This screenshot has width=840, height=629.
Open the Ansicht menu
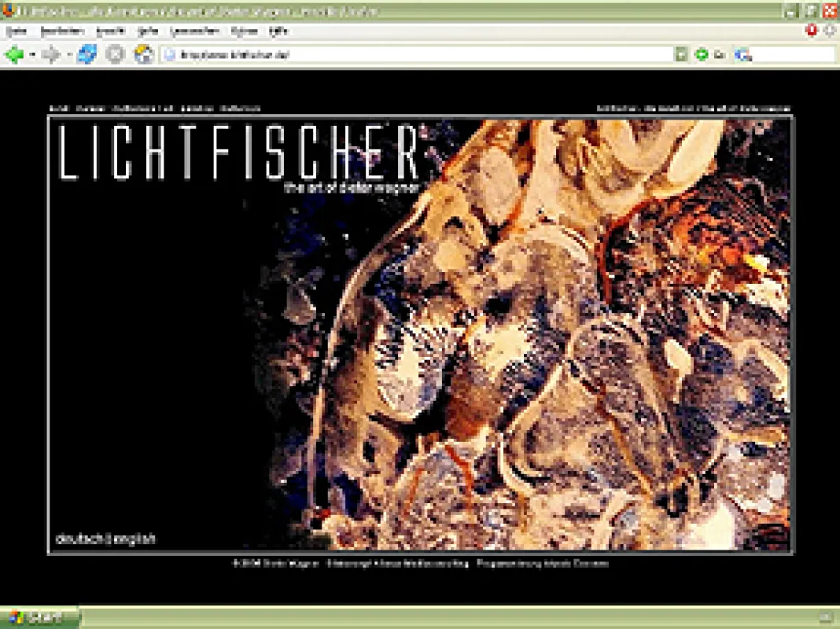[110, 31]
